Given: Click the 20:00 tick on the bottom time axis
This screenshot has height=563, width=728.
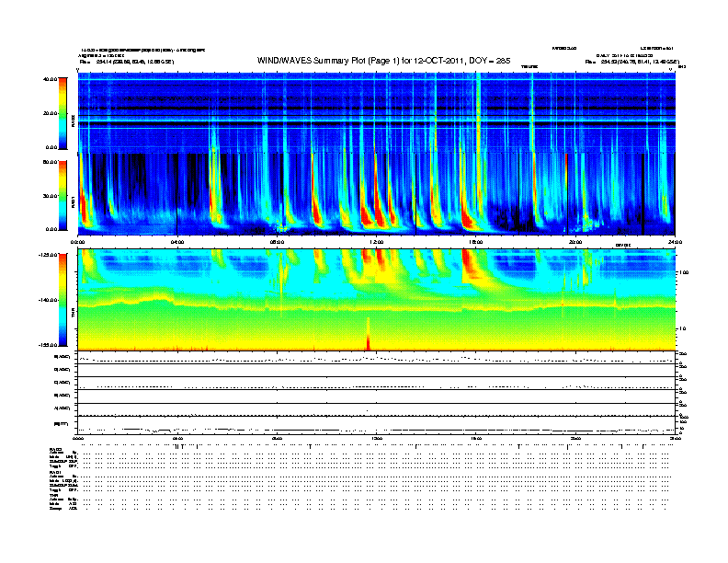Looking at the screenshot, I should click(x=575, y=438).
